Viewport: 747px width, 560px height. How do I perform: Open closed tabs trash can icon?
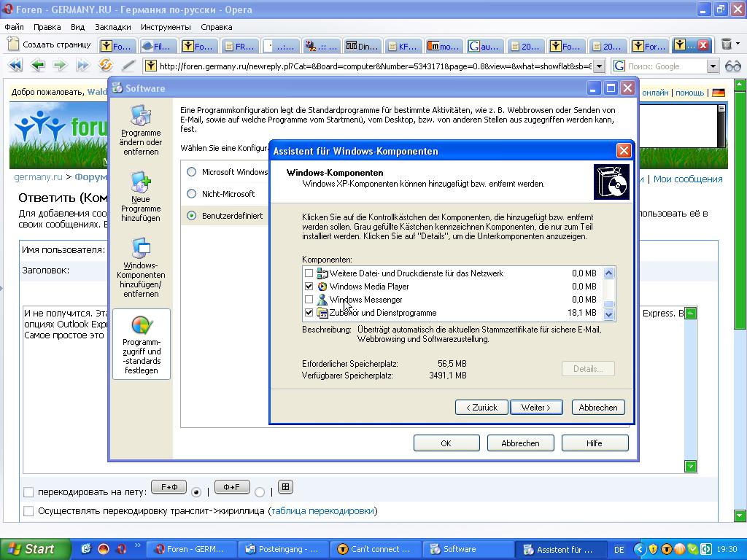coord(726,44)
